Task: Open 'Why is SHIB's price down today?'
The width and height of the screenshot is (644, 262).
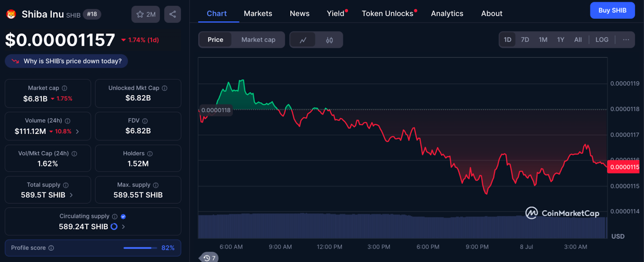Action: [66, 61]
